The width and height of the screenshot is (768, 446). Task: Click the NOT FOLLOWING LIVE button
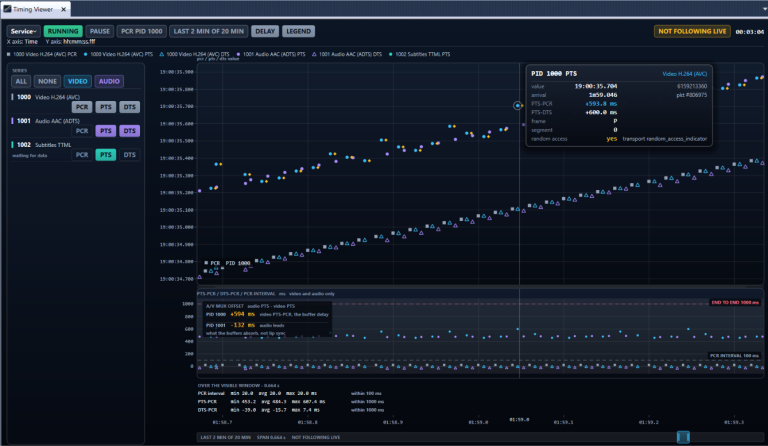point(692,31)
